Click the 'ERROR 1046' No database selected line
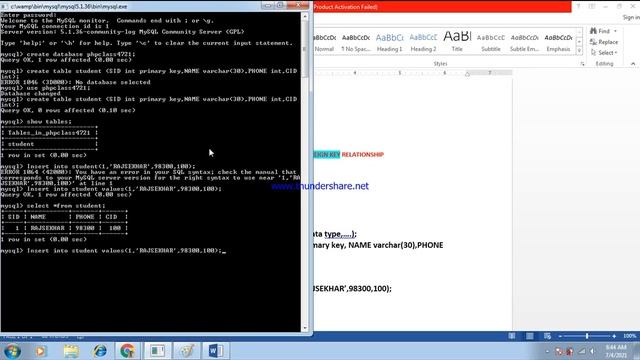Viewport: 640px width, 360px height. (x=76, y=82)
